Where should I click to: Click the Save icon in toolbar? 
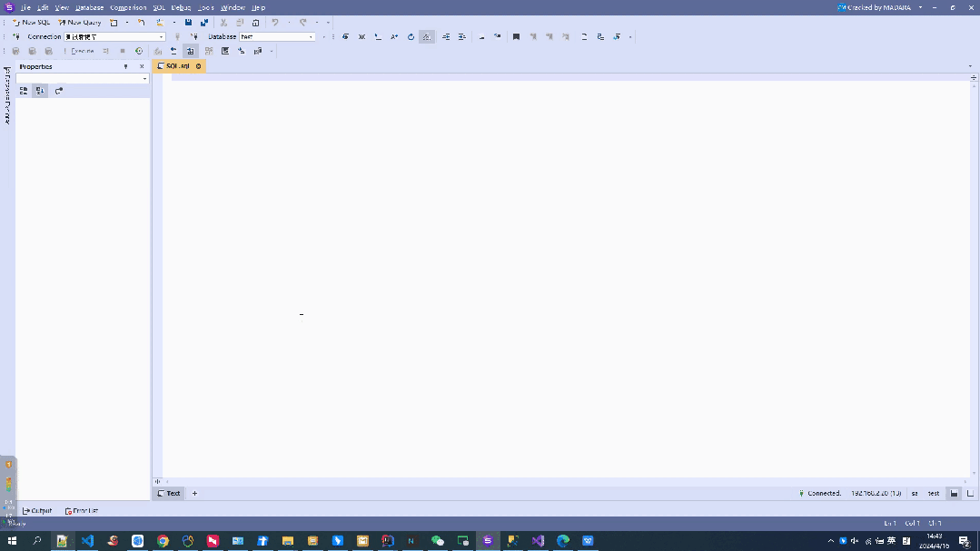click(x=188, y=22)
